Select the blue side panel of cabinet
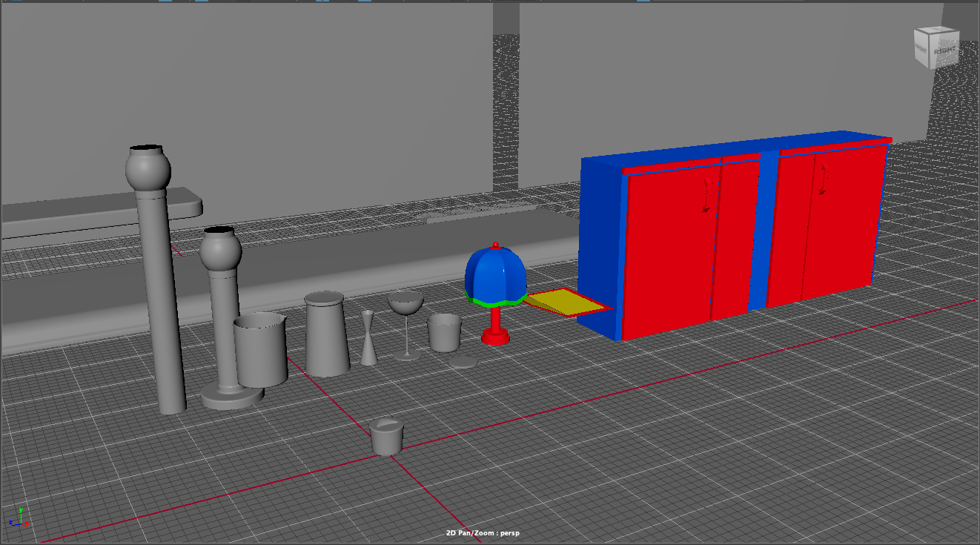 click(x=600, y=245)
